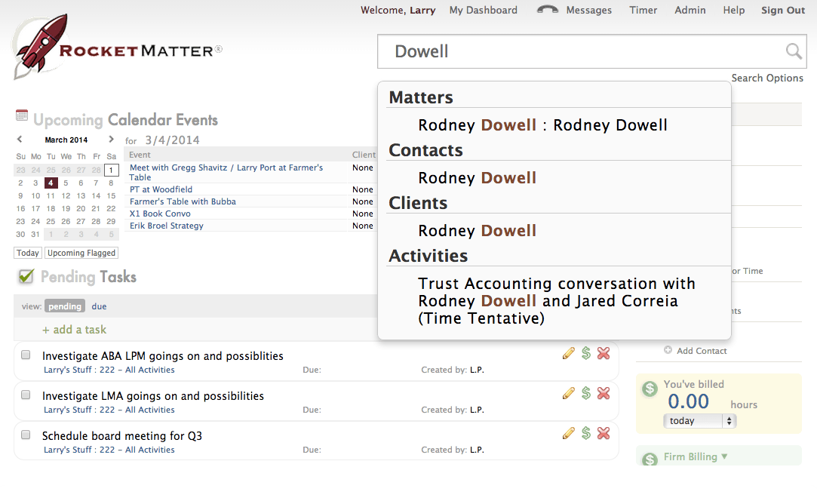817x504 pixels.
Task: Check the Schedule board meeting for Q3 checkbox
Action: [26, 435]
